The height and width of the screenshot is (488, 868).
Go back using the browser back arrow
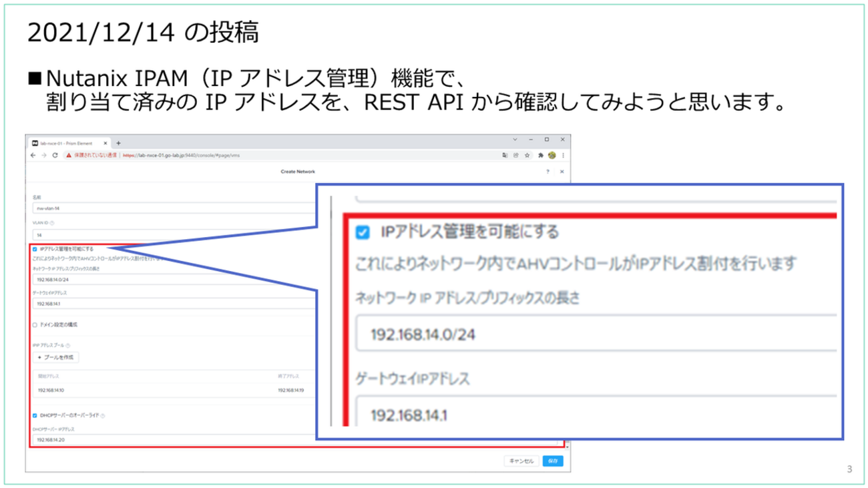pos(33,156)
